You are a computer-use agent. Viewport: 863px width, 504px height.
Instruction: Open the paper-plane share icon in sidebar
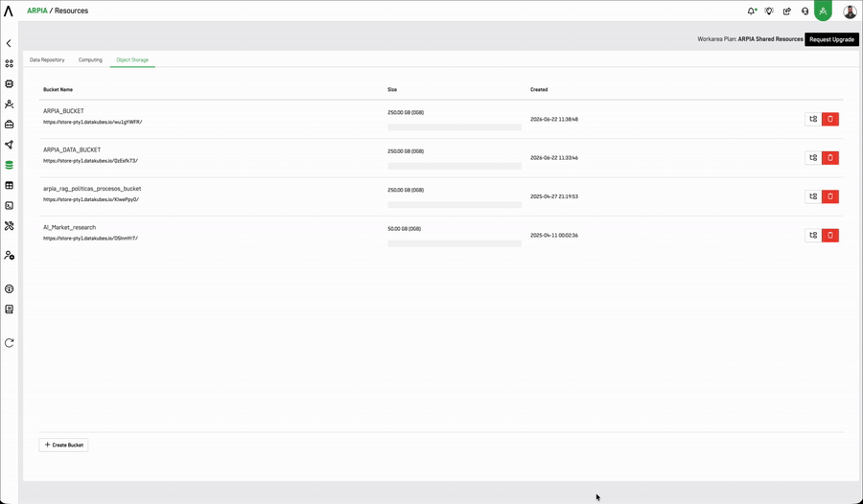(9, 145)
